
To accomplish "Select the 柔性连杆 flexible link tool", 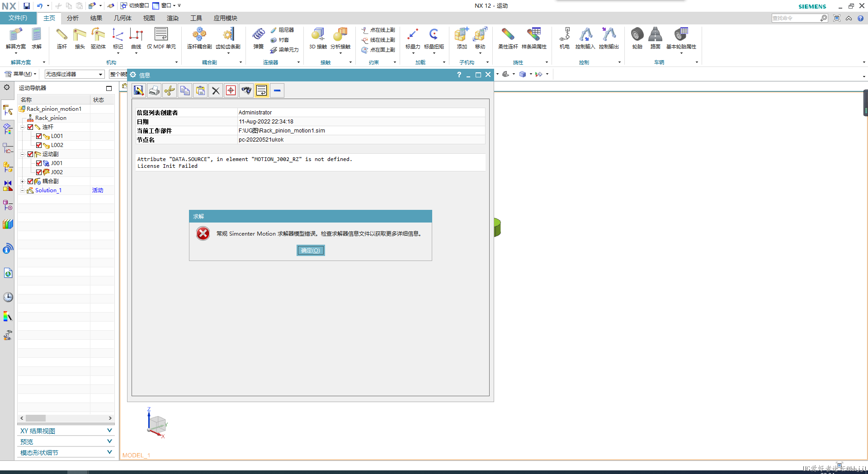I will (x=508, y=38).
